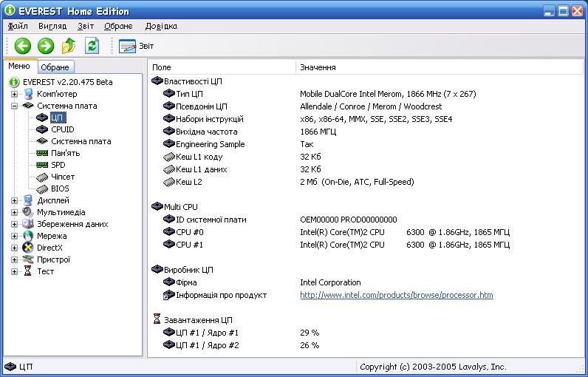Click the Завантаження ЦП hourglass icon
Screen dimensions: 588x377
coord(157,319)
